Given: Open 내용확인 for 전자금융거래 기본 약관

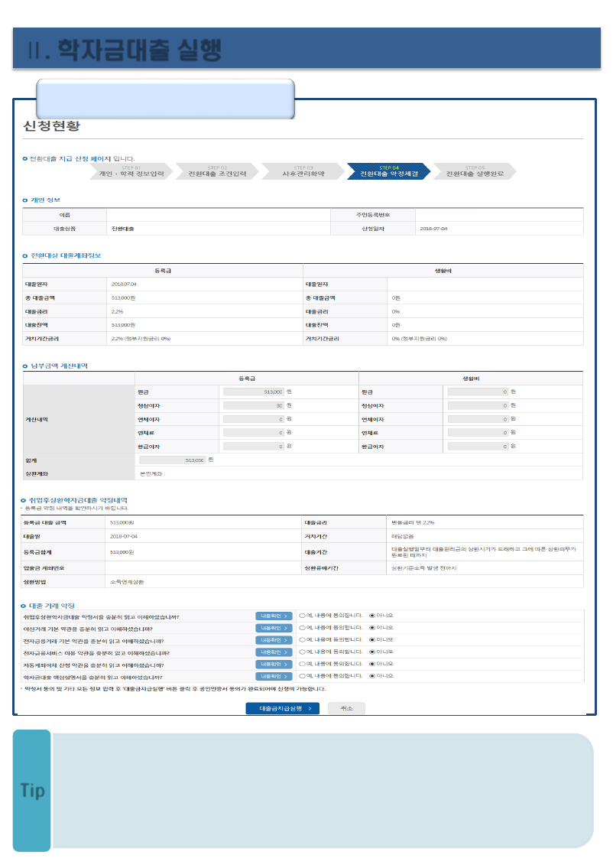Looking at the screenshot, I should point(274,640).
